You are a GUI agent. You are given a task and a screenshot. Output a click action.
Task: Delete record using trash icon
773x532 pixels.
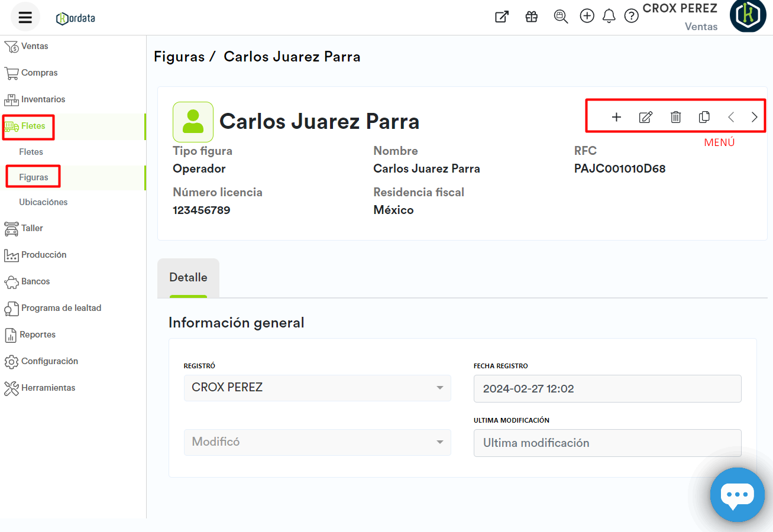tap(675, 117)
